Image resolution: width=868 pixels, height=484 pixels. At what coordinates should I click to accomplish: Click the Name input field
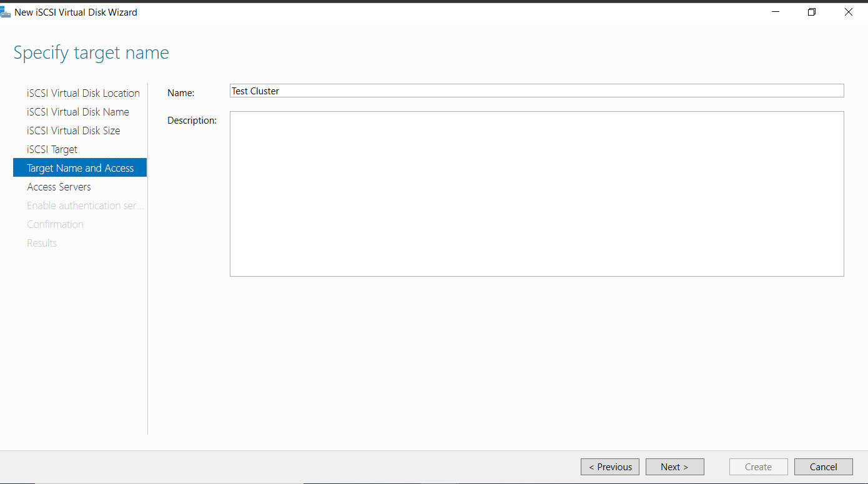537,91
